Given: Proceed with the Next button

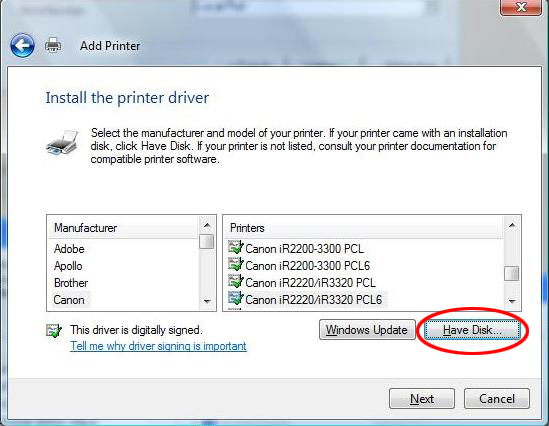Looking at the screenshot, I should pyautogui.click(x=422, y=398).
